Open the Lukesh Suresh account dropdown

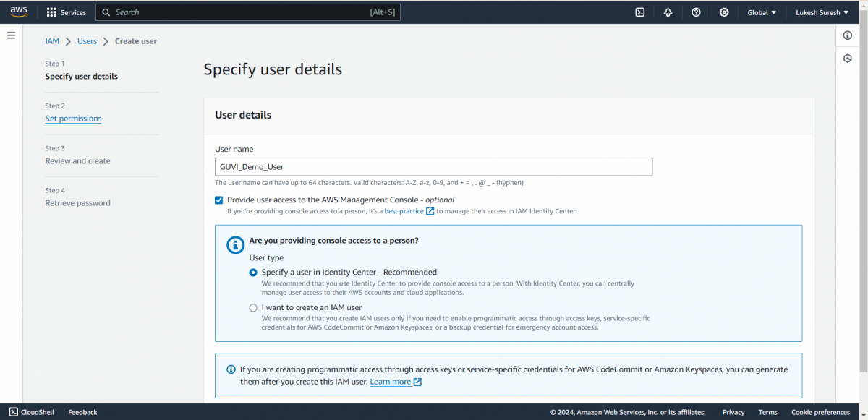point(822,12)
